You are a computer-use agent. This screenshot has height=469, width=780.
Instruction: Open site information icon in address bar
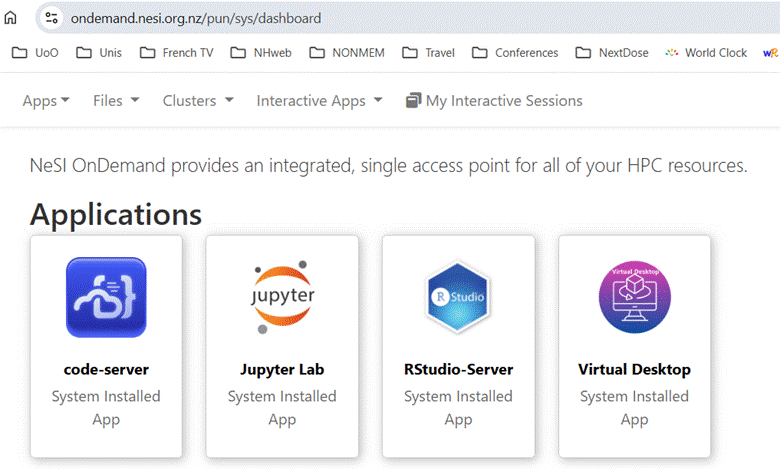(51, 18)
